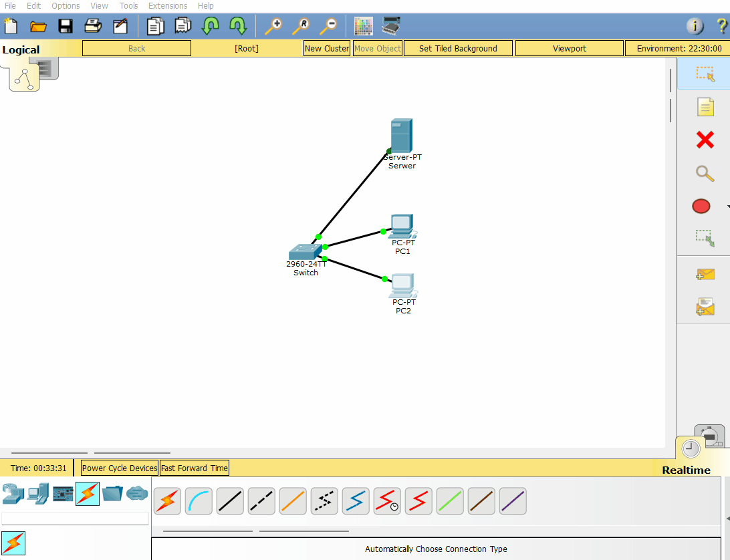Activate the Inspect magnifier tool
This screenshot has width=730, height=560.
point(705,173)
